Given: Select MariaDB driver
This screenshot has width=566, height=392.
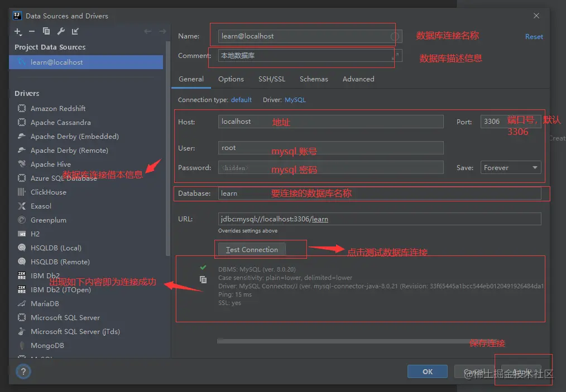Looking at the screenshot, I should (x=45, y=304).
